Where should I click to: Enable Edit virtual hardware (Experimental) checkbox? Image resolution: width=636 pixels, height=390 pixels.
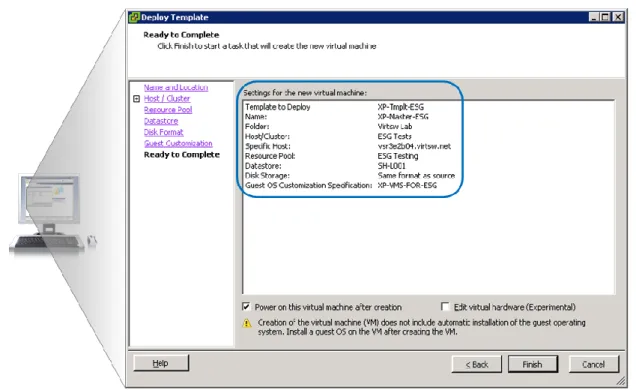point(445,306)
